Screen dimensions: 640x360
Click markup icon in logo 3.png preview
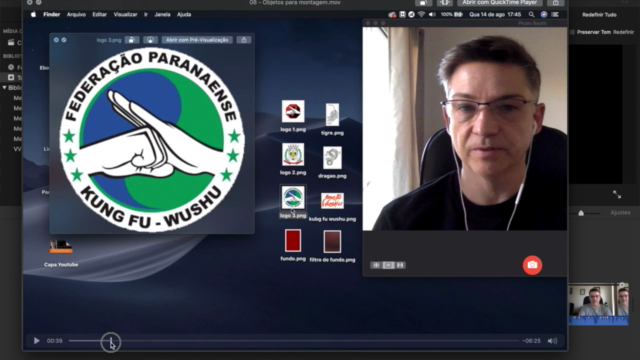150,40
